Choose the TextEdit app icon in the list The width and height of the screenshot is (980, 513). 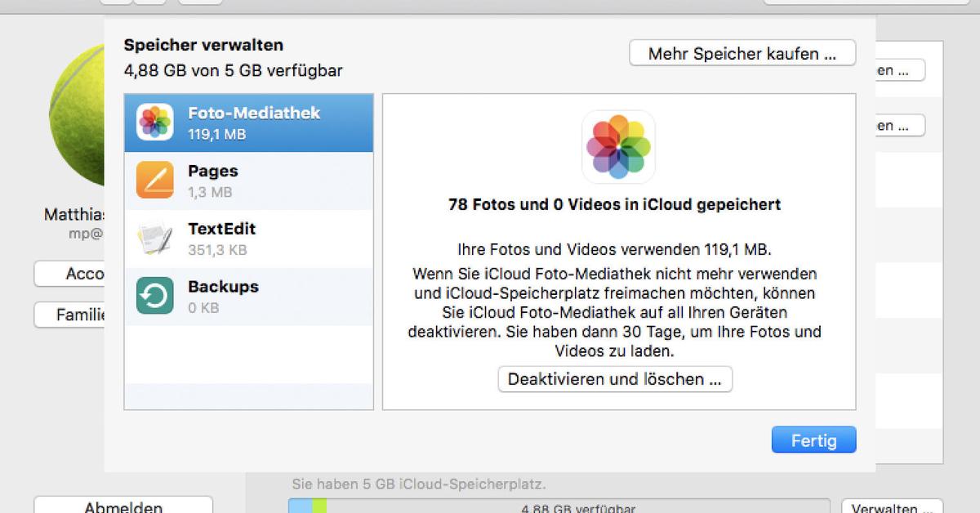(x=154, y=239)
